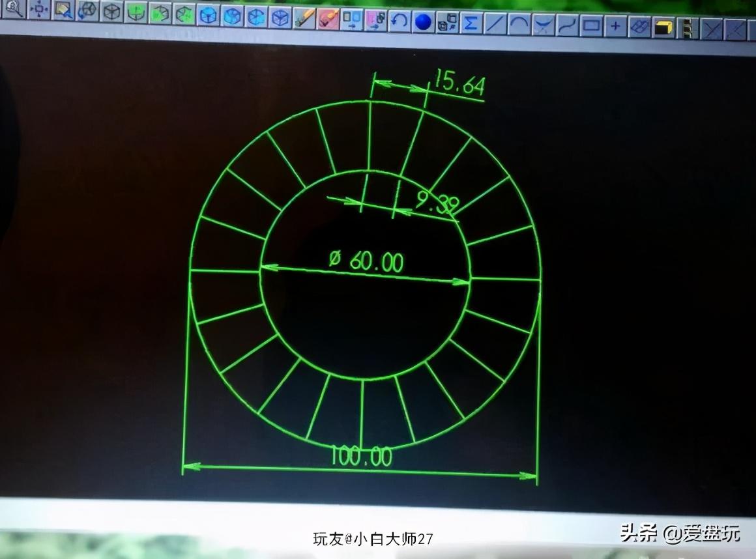Screen dimensions: 756x559
Task: Click the Undo curved arrow icon
Action: click(400, 21)
